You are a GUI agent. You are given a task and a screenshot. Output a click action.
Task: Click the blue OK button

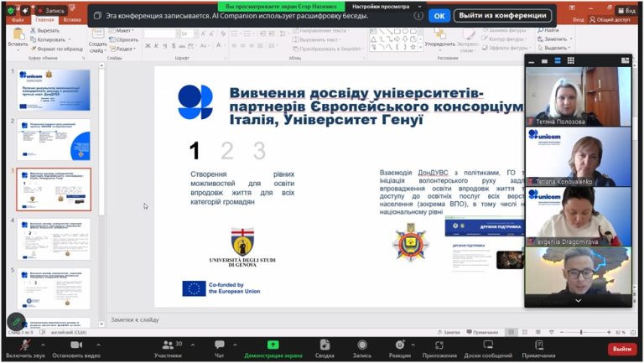(439, 16)
